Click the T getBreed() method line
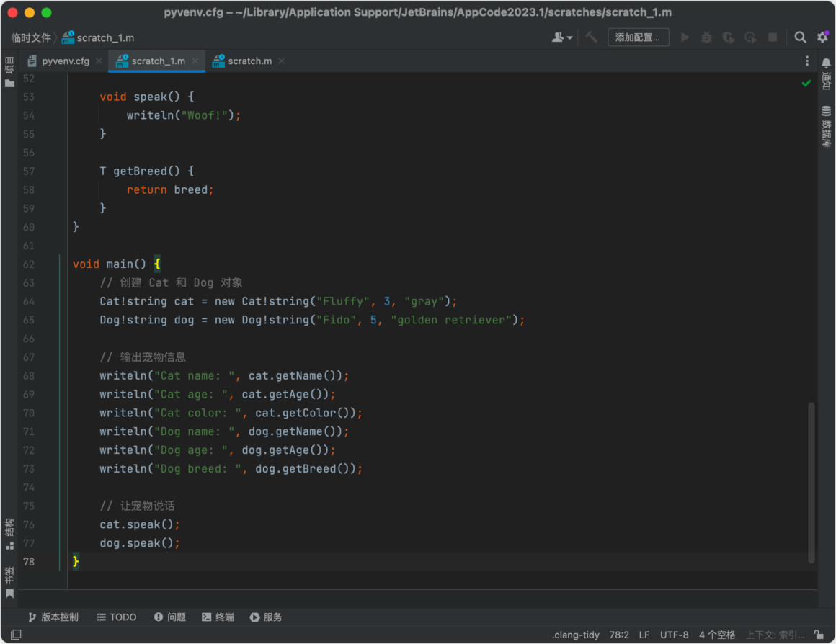Image resolution: width=836 pixels, height=644 pixels. click(x=147, y=171)
